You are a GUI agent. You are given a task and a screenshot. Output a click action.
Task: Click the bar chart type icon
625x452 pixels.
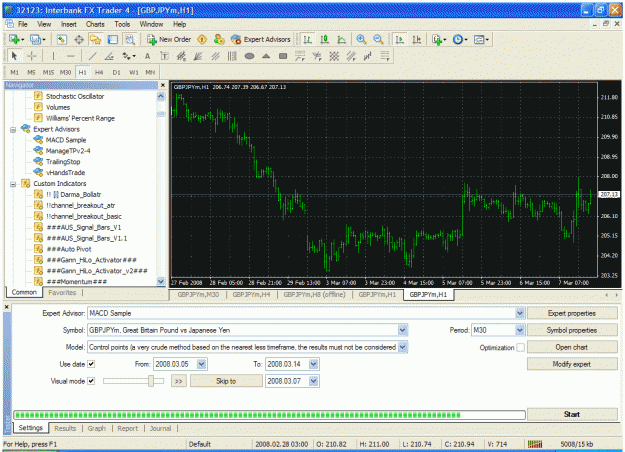pos(308,39)
